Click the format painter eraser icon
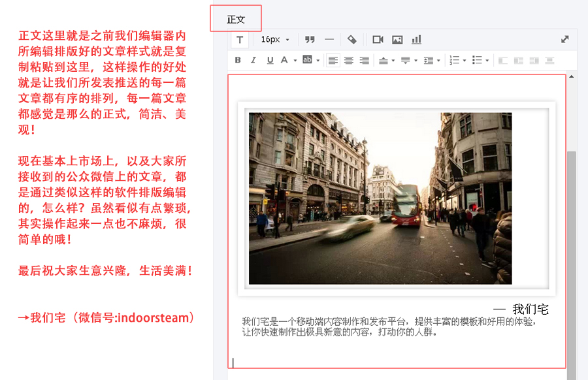The width and height of the screenshot is (588, 380). click(x=351, y=39)
